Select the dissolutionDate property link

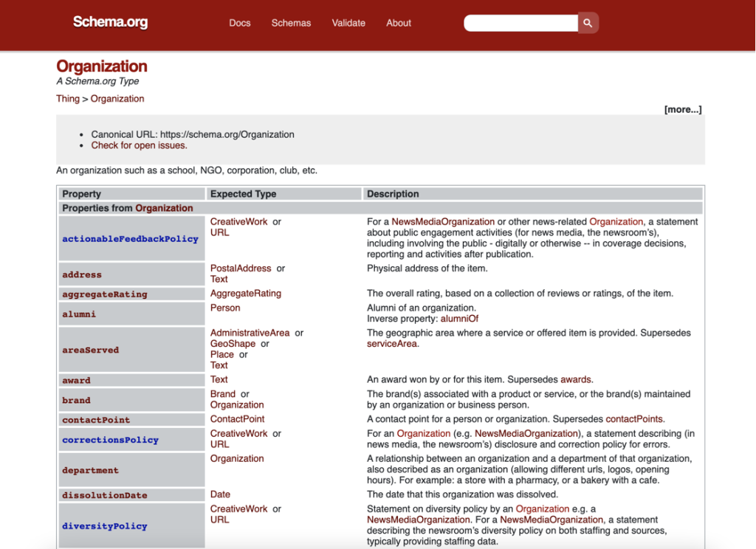[x=105, y=495]
